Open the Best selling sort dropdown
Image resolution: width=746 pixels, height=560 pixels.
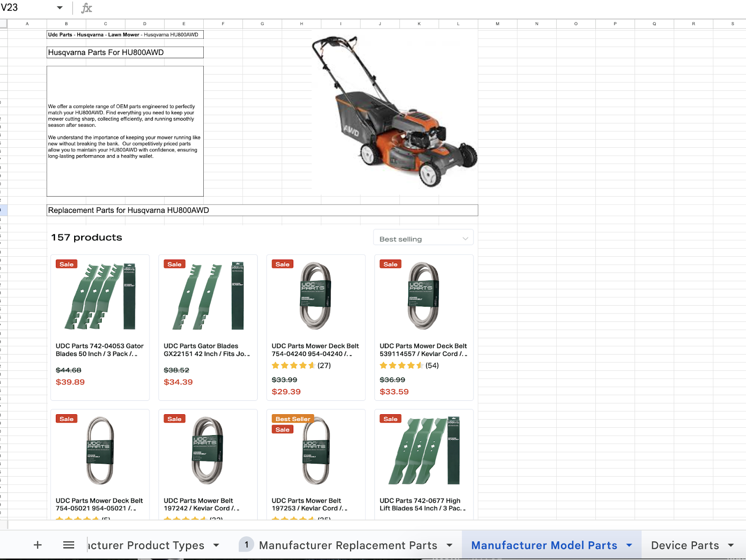(423, 239)
